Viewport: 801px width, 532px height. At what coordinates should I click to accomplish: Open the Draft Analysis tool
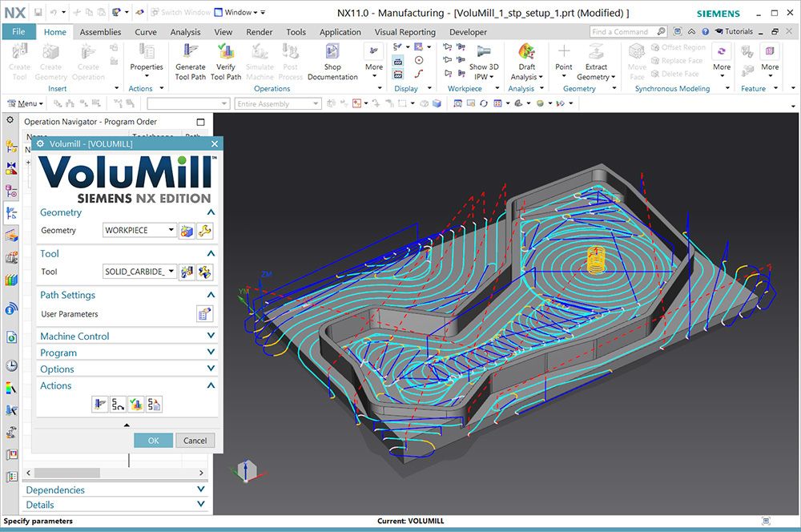526,62
